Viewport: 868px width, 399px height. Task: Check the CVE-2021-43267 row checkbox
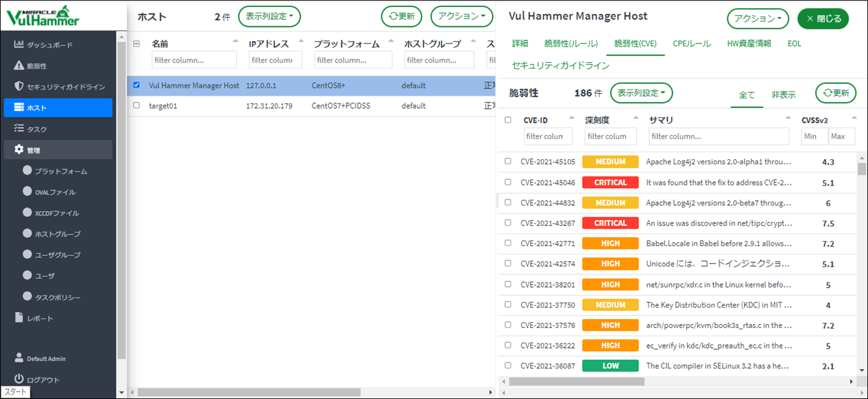(508, 223)
